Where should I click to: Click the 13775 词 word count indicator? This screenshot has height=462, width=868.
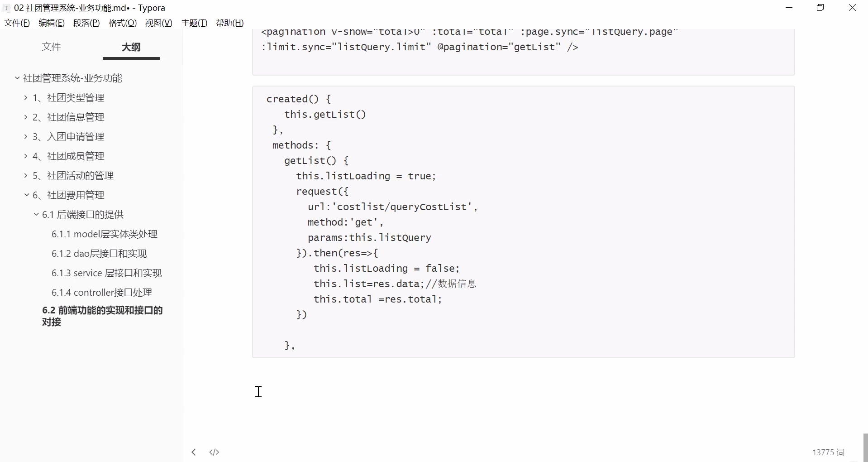[829, 452]
